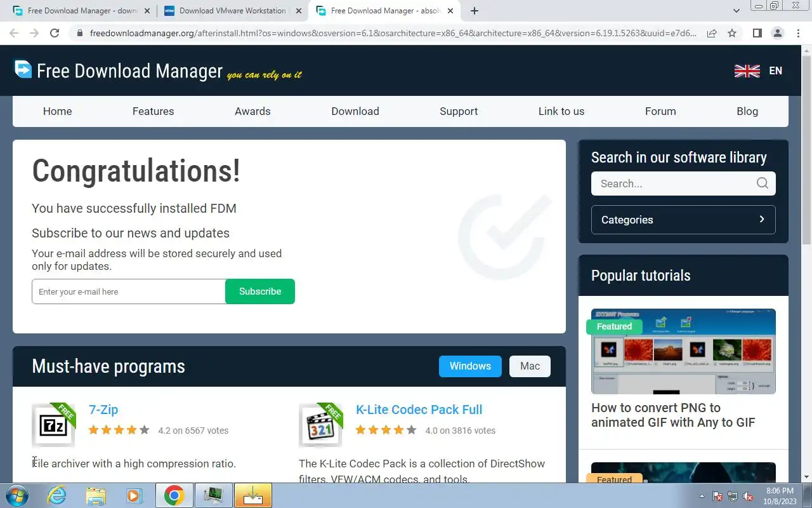Toggle the browser side panel icon
The width and height of the screenshot is (812, 508).
point(757,33)
